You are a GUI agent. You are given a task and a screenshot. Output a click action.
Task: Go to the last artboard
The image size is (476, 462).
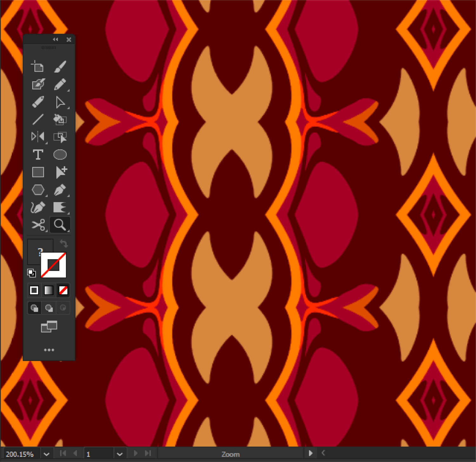coord(148,453)
